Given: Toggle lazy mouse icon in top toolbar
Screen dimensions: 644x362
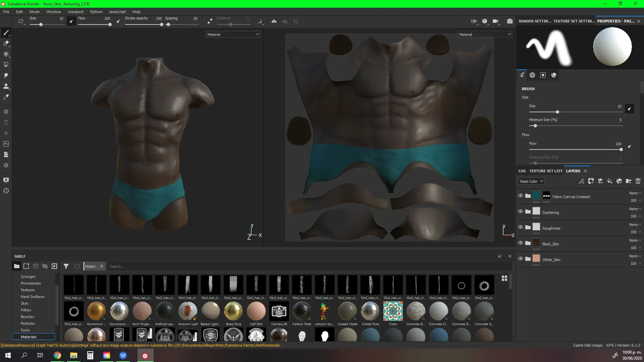Looking at the screenshot, I should point(210,21).
